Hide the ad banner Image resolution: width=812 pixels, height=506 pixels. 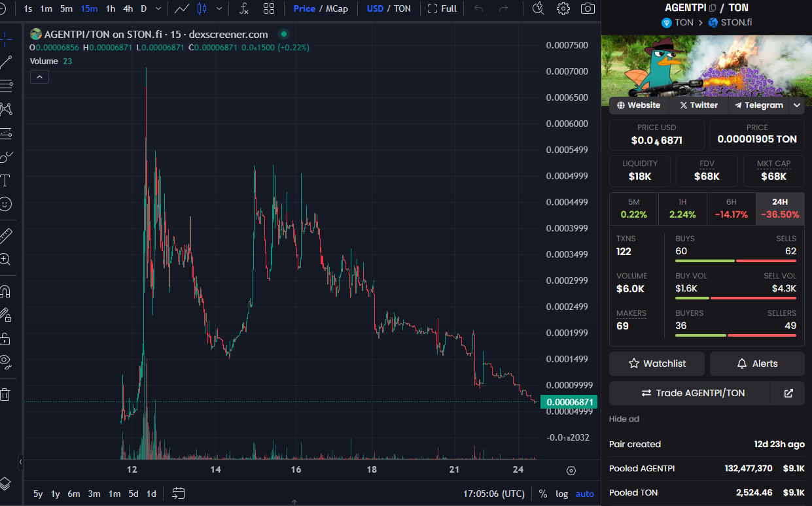624,418
